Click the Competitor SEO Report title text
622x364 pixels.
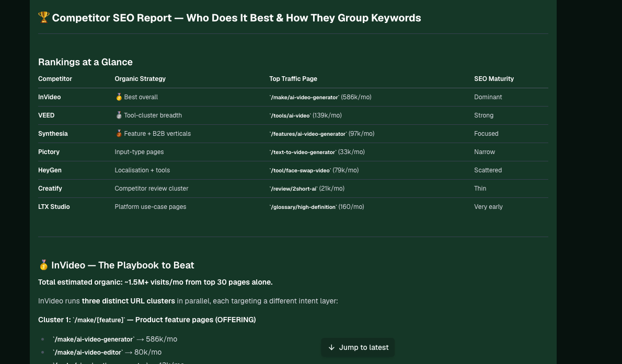point(236,18)
